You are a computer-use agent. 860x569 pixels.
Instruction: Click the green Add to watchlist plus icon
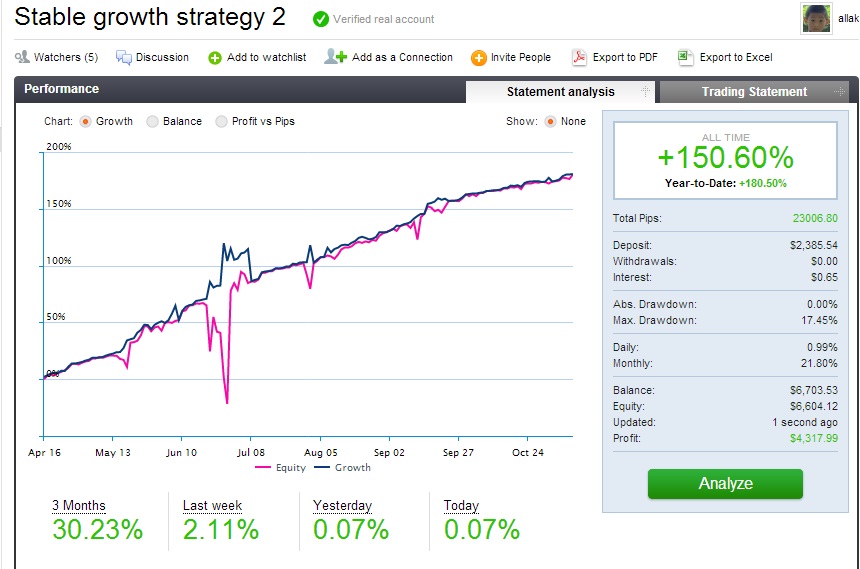tap(215, 58)
